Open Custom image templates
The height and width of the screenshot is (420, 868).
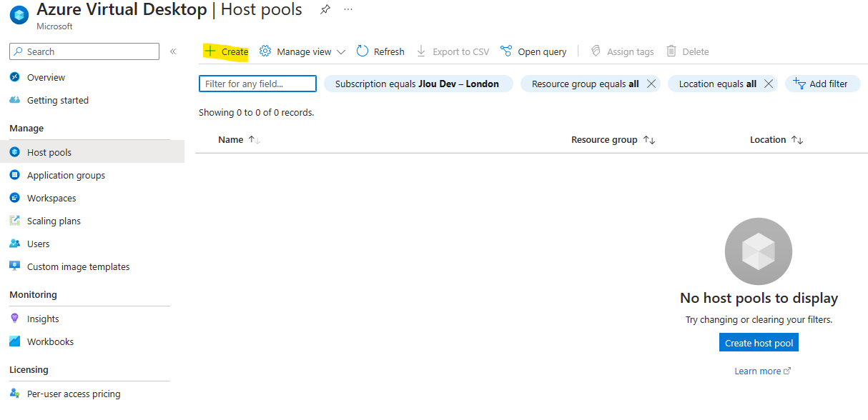(x=79, y=266)
